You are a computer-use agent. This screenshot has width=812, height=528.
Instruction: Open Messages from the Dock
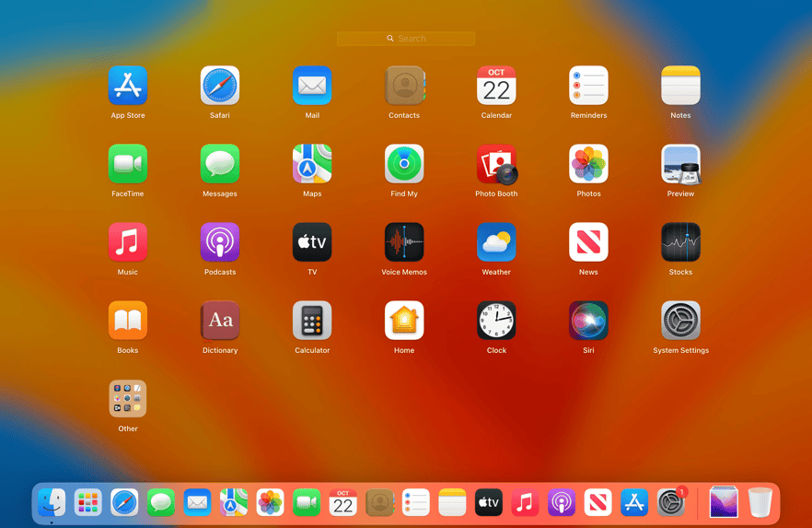[161, 502]
